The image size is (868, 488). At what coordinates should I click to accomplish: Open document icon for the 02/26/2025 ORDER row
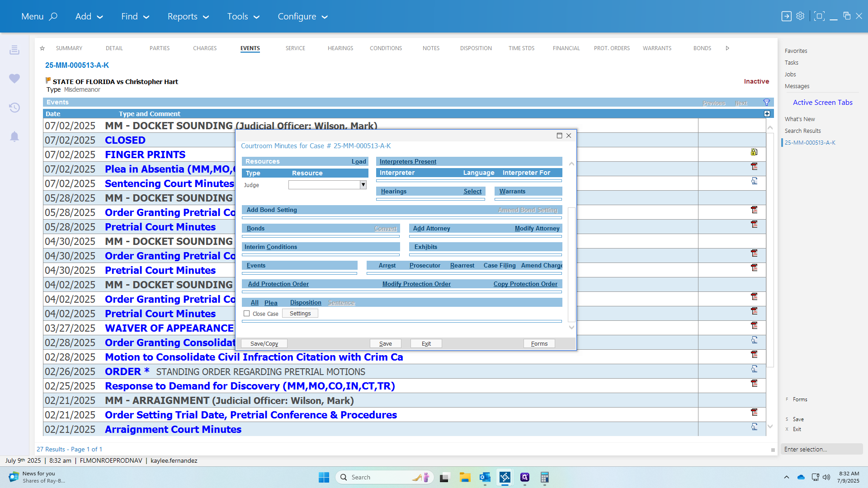pos(754,369)
